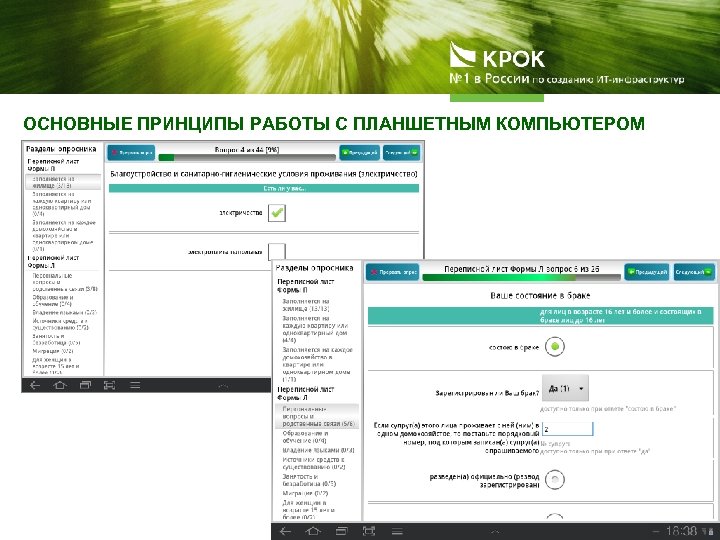Open Образование и обучение (0/4) on the marriage screen
The height and width of the screenshot is (540, 720).
coord(305,437)
